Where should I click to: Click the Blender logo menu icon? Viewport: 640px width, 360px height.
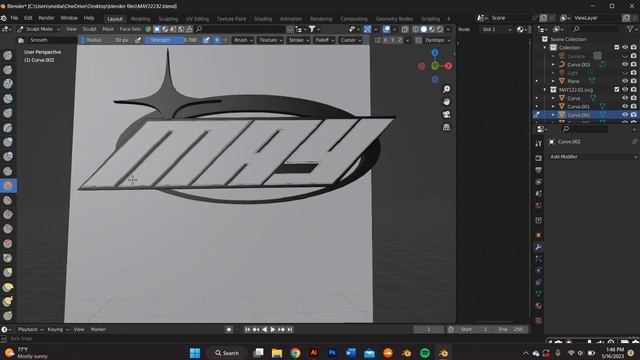[x=4, y=18]
